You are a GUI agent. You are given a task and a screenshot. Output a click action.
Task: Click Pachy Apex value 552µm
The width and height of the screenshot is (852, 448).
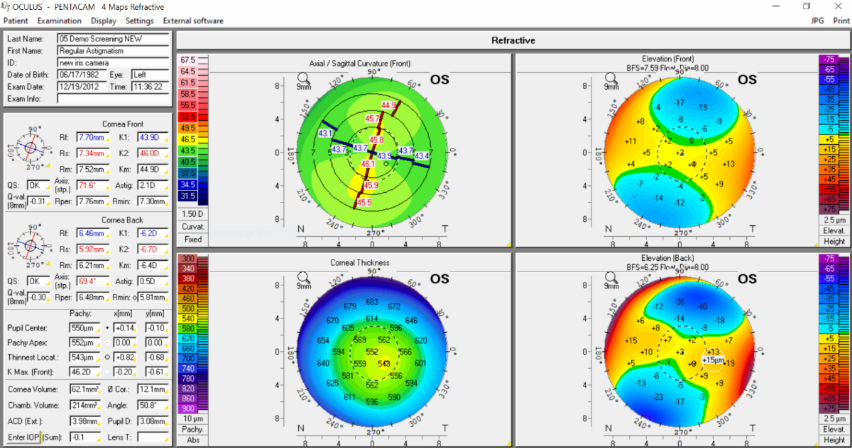[85, 343]
